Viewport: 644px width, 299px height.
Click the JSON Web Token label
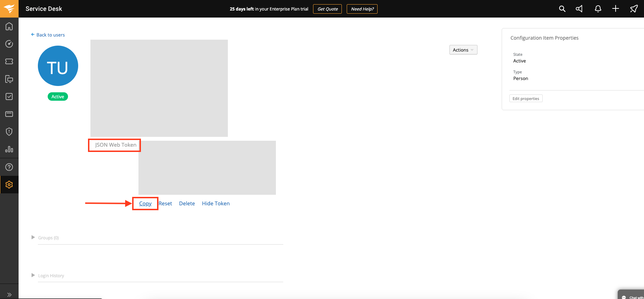pos(116,145)
